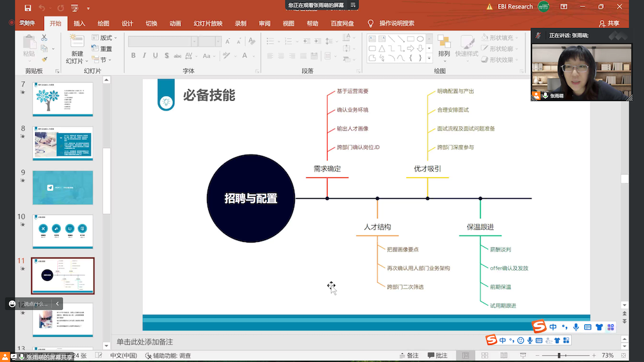The width and height of the screenshot is (644, 362).
Task: Undo the last action in quick access toolbar
Action: point(42,8)
